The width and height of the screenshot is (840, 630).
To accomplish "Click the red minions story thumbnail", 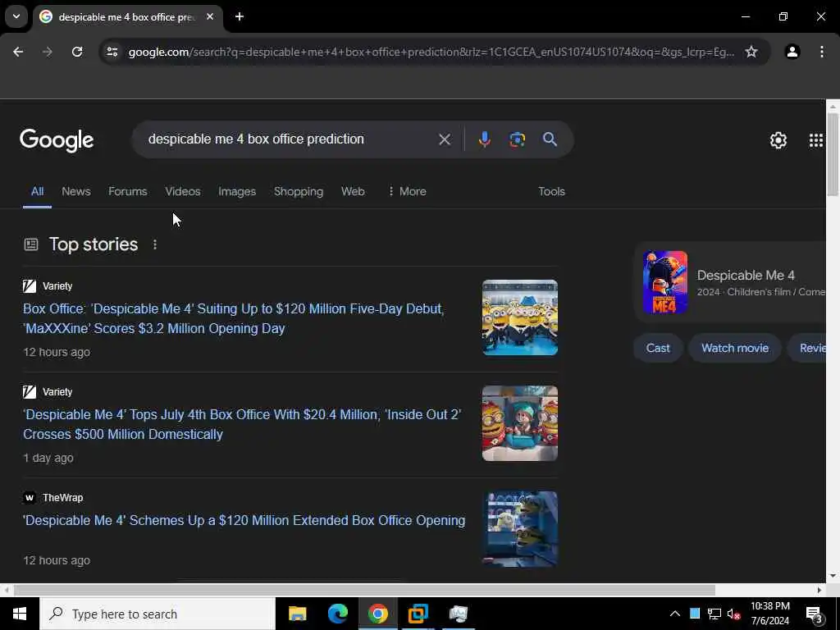I will point(519,423).
